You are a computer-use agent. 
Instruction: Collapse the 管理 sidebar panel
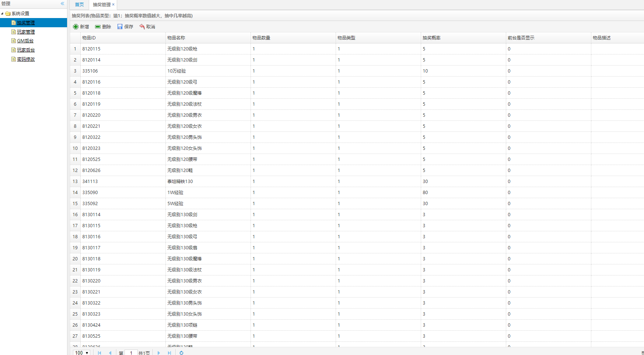point(63,4)
